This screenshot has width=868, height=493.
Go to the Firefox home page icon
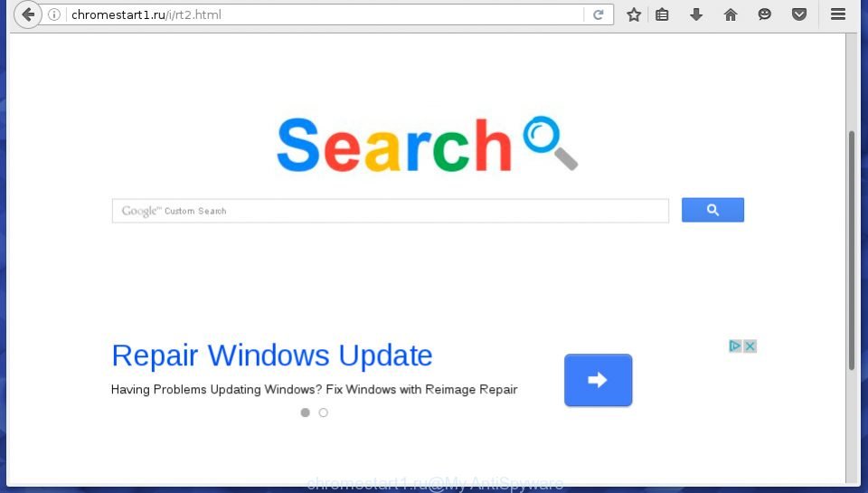pos(731,14)
